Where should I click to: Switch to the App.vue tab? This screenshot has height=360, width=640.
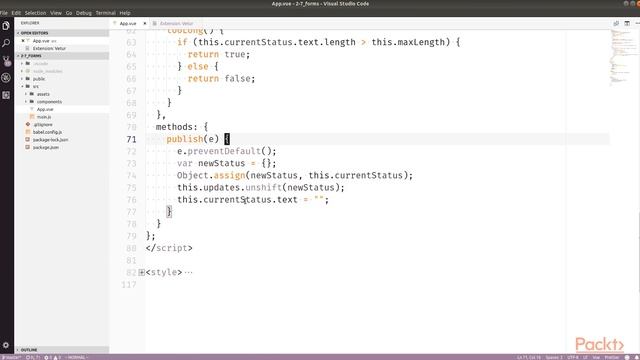[128, 24]
